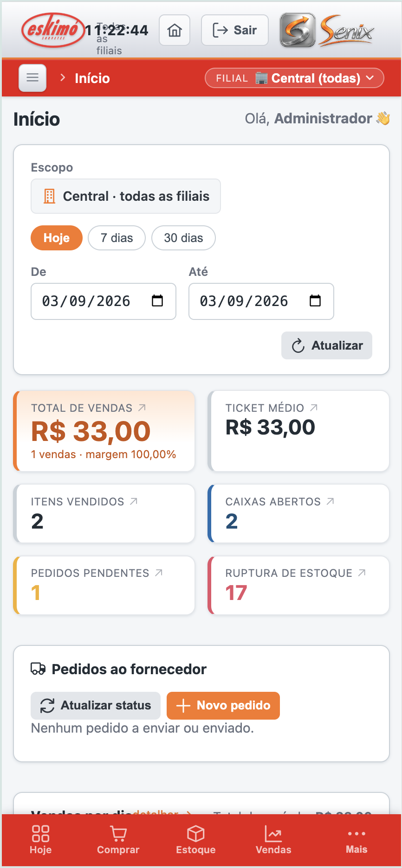Open calendar picker in De date field

pos(157,301)
